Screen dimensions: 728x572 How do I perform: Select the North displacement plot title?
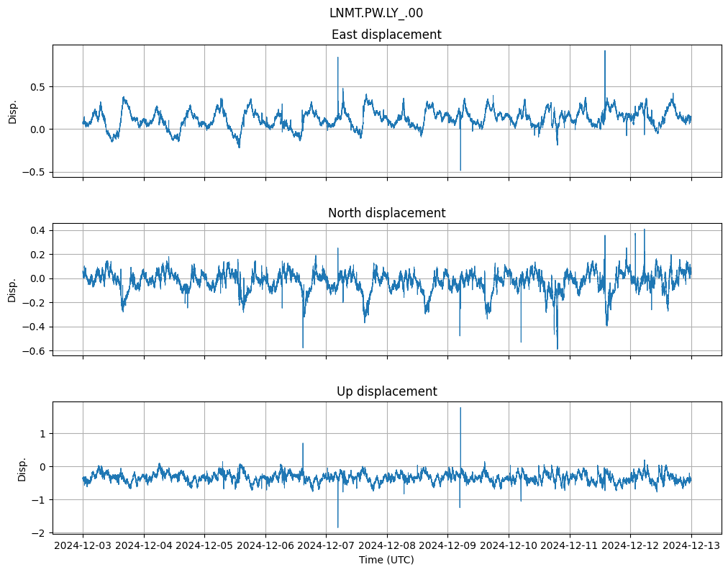386,213
